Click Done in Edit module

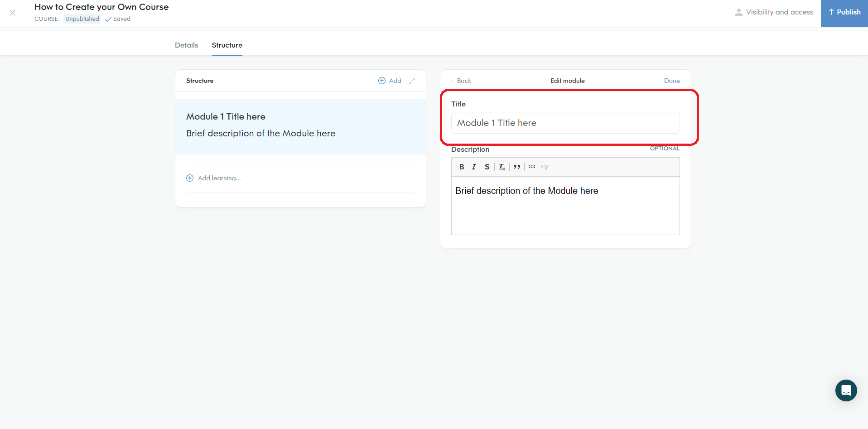[672, 81]
